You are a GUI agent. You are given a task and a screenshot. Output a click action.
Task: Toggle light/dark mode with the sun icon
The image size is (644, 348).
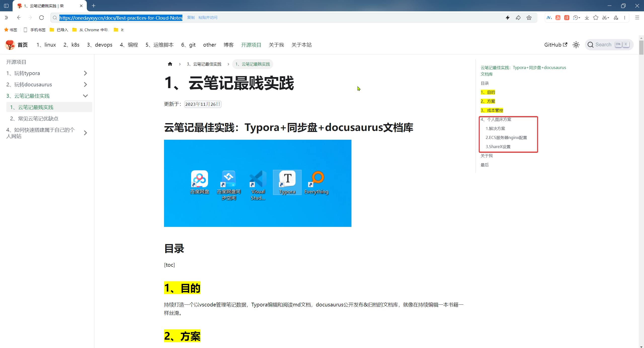pyautogui.click(x=576, y=45)
